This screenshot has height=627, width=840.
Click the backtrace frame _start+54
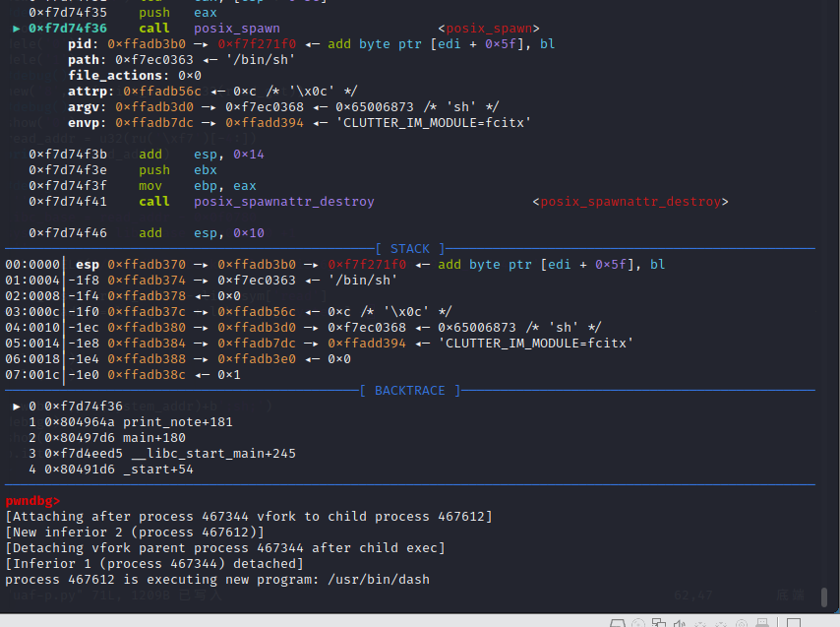[111, 470]
